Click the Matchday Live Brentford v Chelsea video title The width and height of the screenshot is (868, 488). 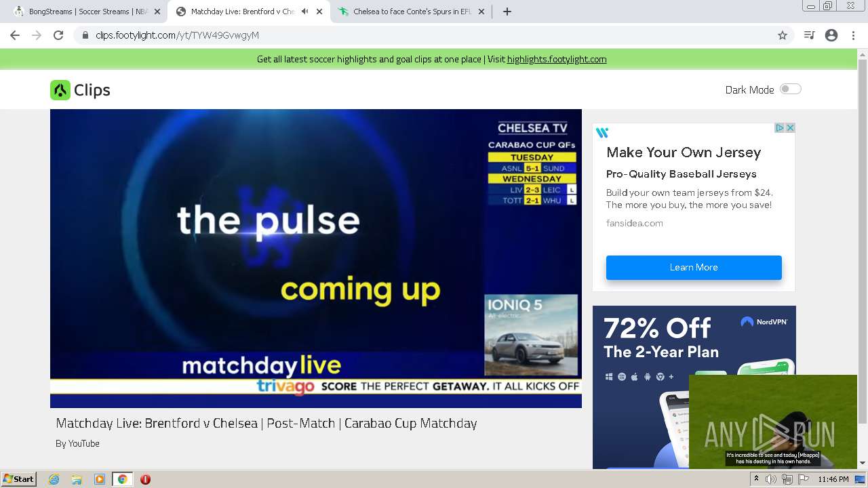(x=267, y=423)
